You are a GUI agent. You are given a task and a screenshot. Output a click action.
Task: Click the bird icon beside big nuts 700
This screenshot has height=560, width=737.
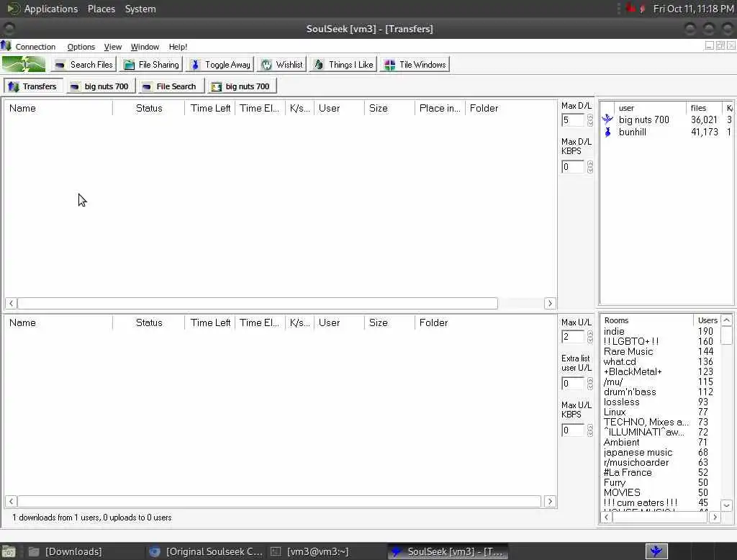(607, 119)
